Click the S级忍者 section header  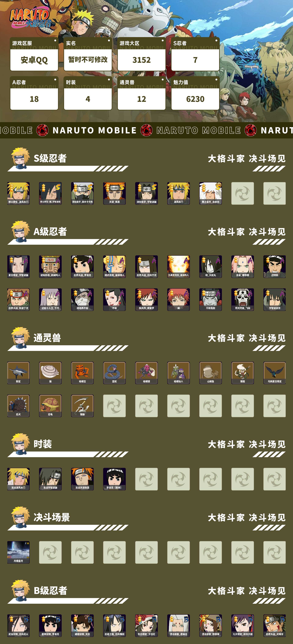(50, 158)
